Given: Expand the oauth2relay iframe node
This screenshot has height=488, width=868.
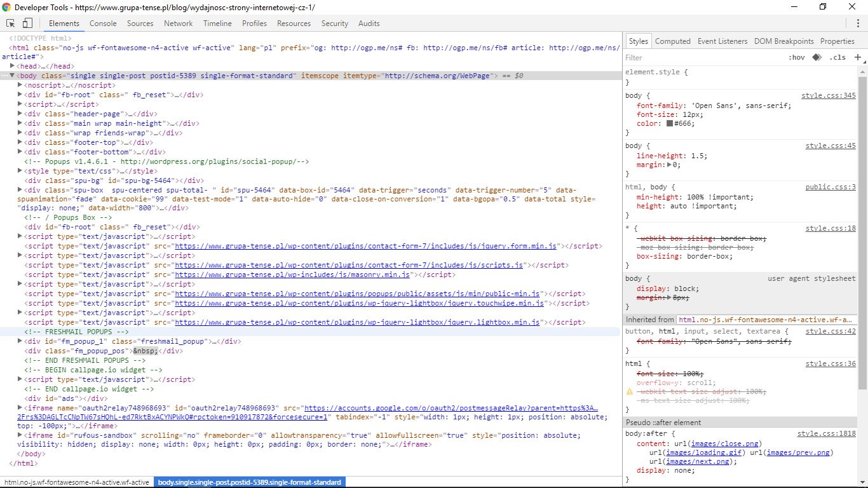Looking at the screenshot, I should [20, 408].
